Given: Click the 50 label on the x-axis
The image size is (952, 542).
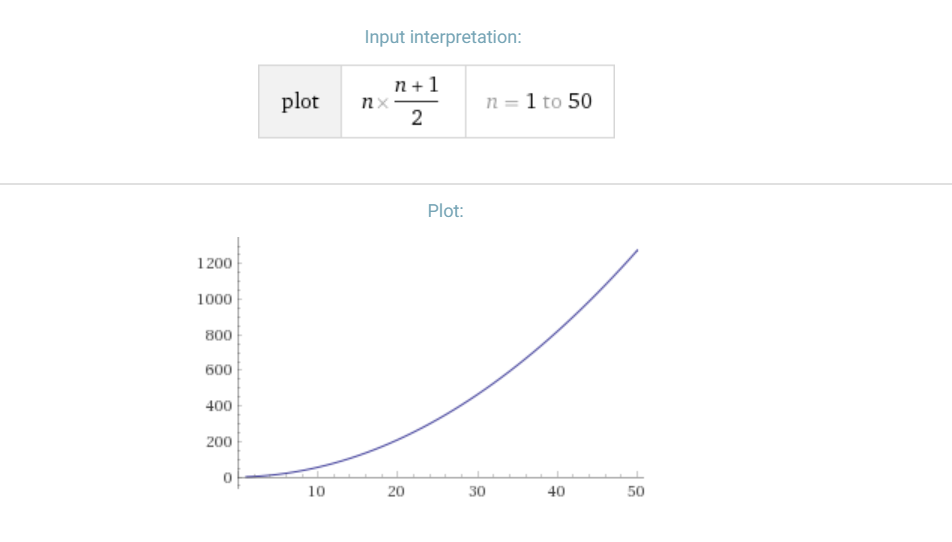Looking at the screenshot, I should pos(636,491).
